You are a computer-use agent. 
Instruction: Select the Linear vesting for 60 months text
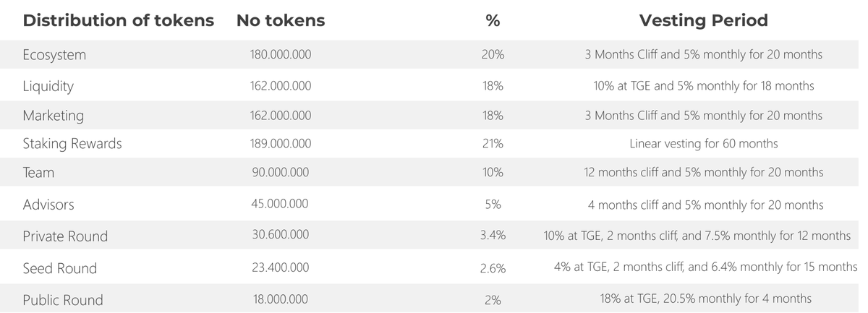pos(703,144)
